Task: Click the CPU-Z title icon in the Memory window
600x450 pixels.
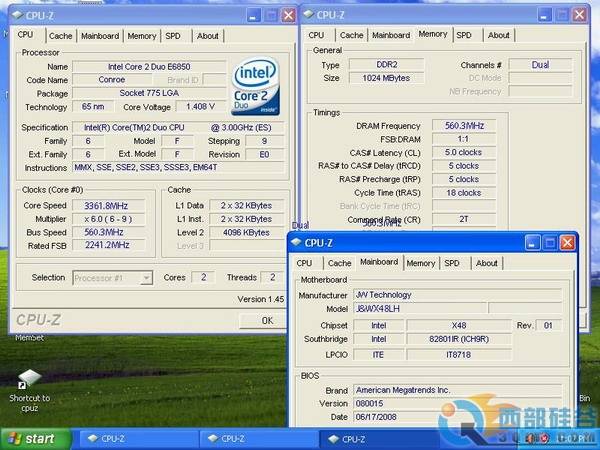Action: tap(308, 15)
